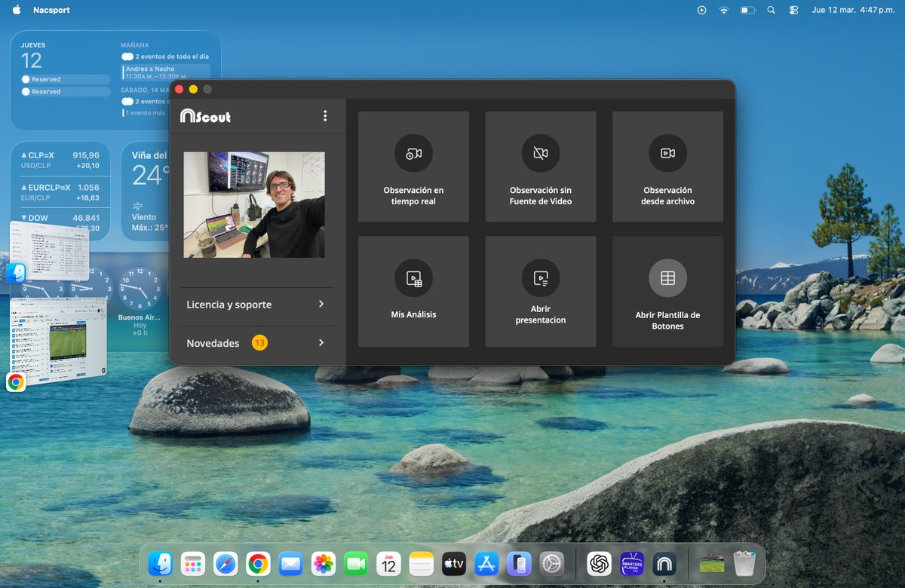
Task: Open Calendar from the Dock
Action: coord(388,563)
